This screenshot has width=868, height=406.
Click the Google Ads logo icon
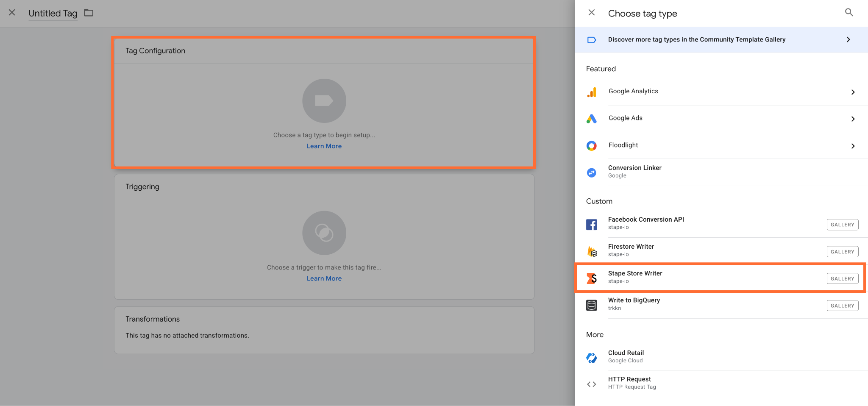(592, 119)
